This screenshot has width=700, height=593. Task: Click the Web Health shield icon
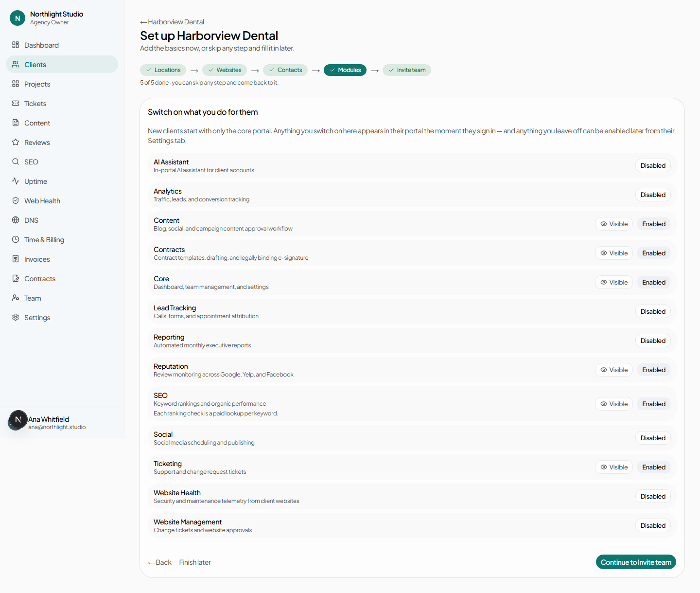16,200
